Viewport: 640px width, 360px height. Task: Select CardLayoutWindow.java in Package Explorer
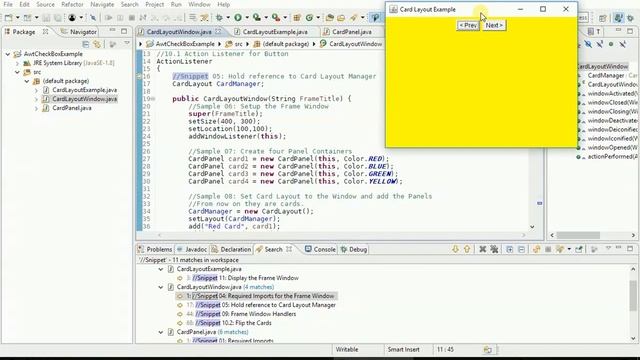tap(84, 99)
